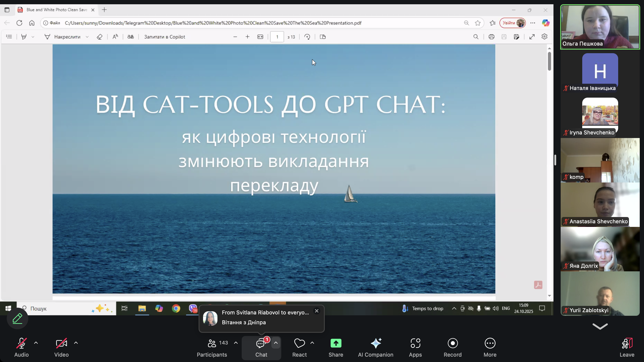
Task: Click the PDF rotate icon
Action: (307, 37)
